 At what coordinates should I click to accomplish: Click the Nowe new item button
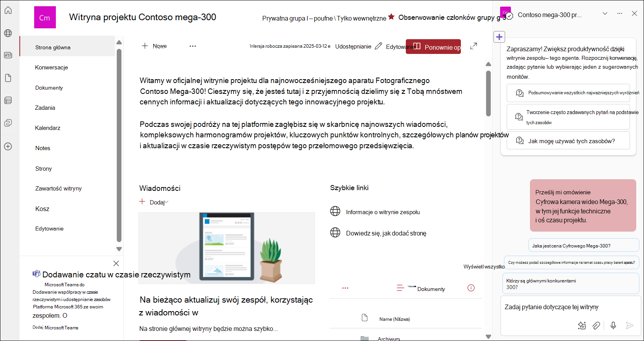(x=154, y=46)
